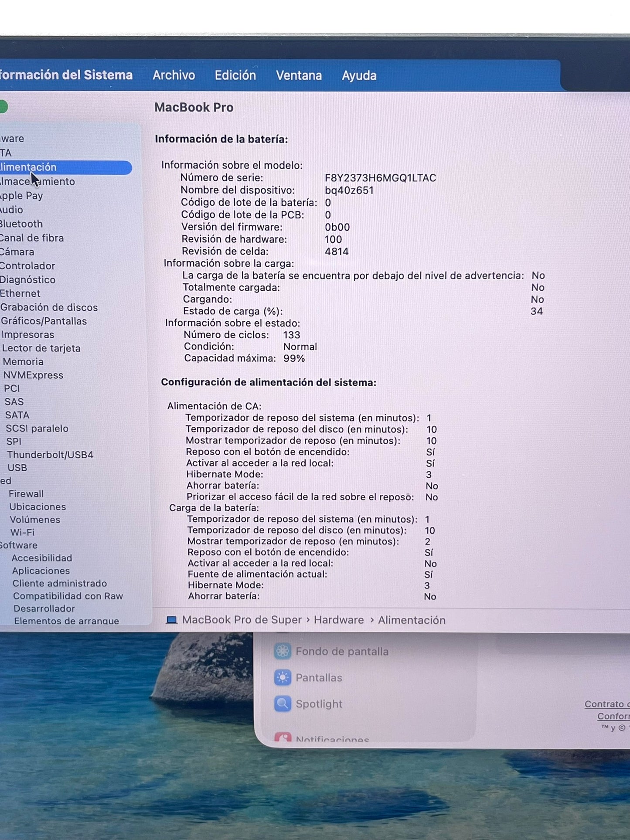
Task: Click the Spotlight icon in Settings window
Action: click(283, 704)
